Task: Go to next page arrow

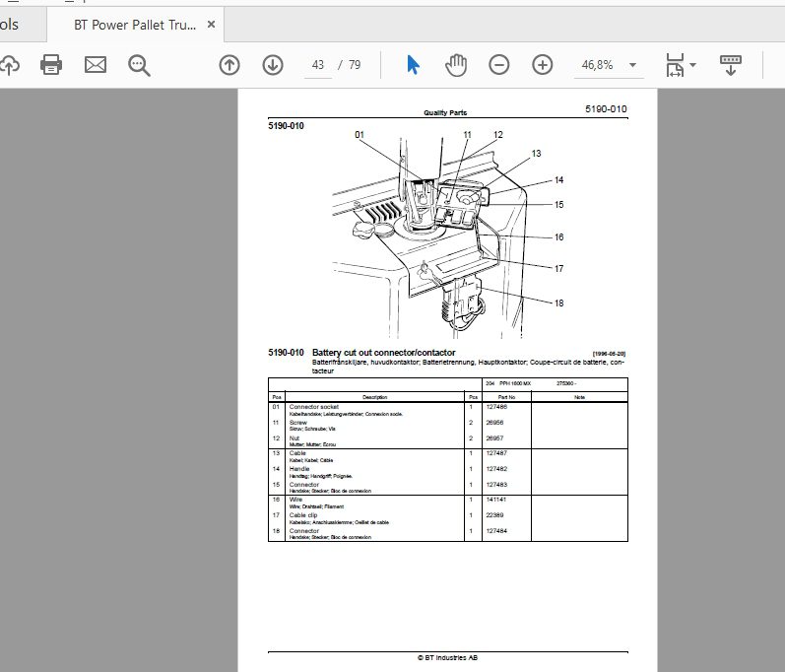Action: click(x=273, y=65)
